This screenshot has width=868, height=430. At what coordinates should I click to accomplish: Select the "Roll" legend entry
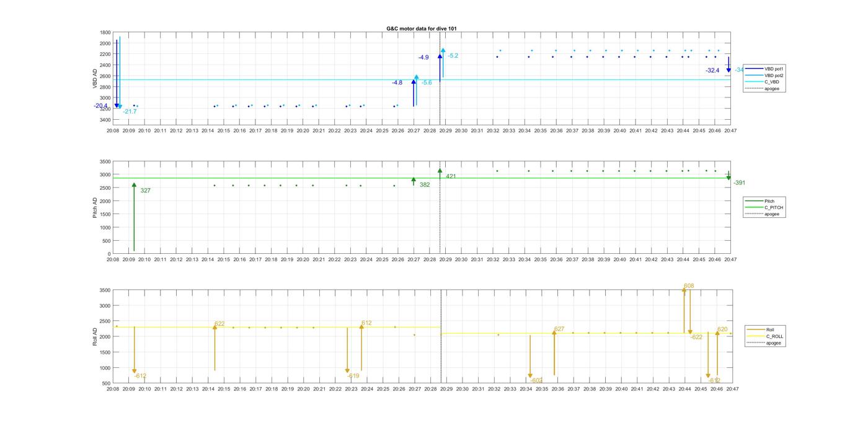tap(760, 329)
